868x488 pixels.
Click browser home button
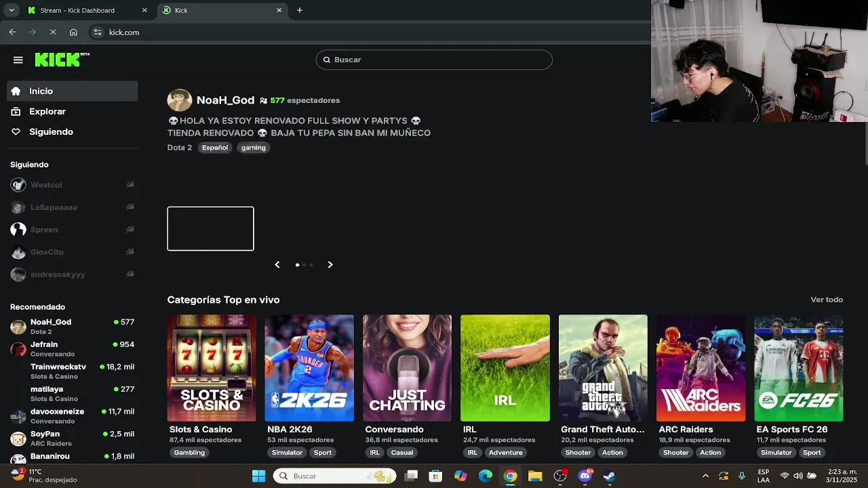(x=73, y=32)
